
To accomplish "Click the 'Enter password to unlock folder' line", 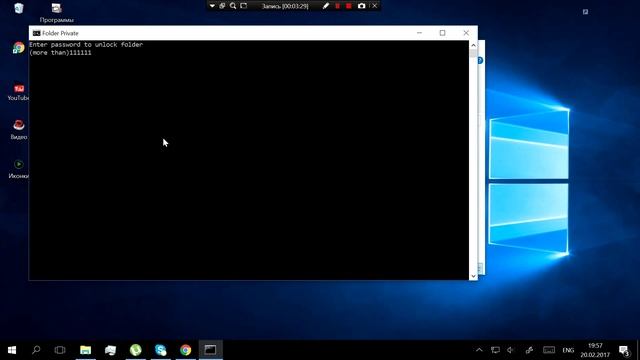I will (x=86, y=44).
